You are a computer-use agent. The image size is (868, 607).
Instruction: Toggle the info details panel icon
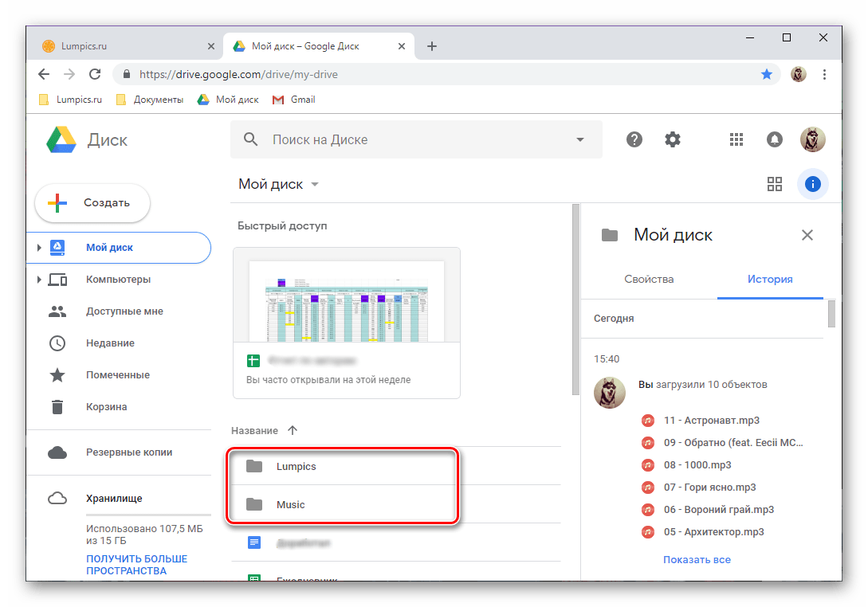tap(812, 185)
